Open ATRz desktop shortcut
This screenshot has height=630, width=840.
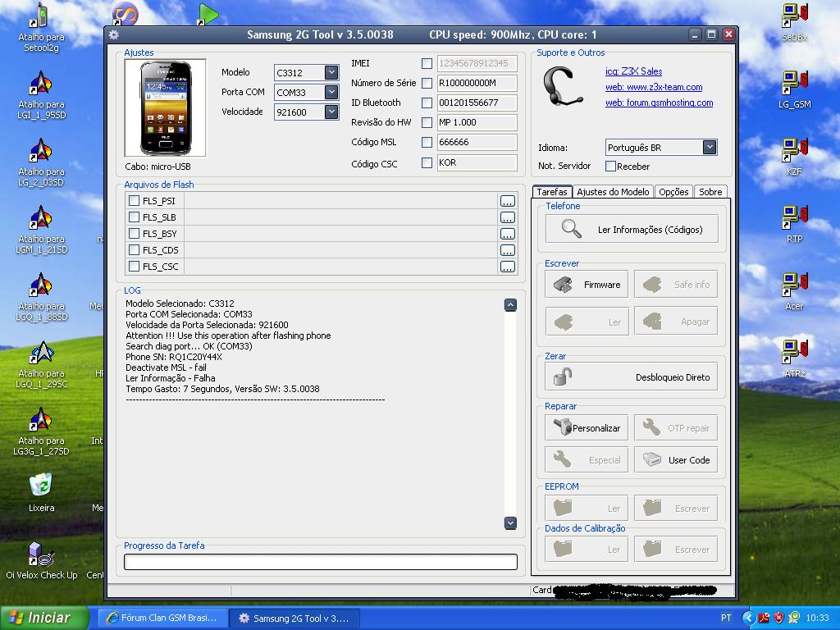794,359
